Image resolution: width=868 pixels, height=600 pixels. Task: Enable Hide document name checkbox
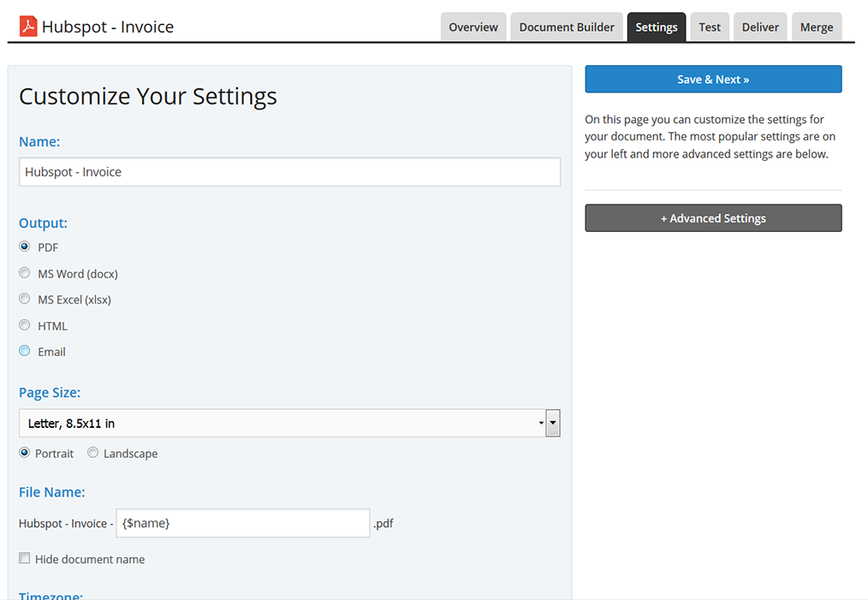tap(25, 559)
